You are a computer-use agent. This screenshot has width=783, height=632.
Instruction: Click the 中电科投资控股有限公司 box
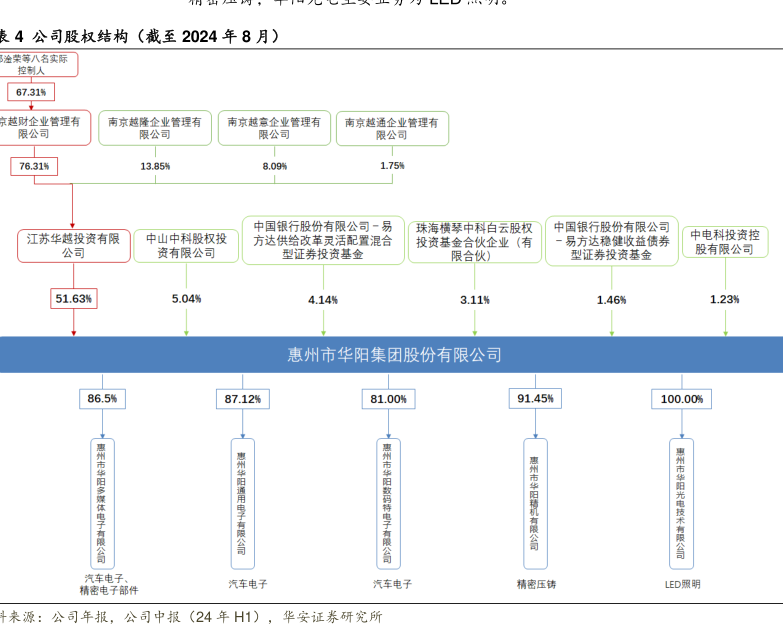[x=725, y=242]
